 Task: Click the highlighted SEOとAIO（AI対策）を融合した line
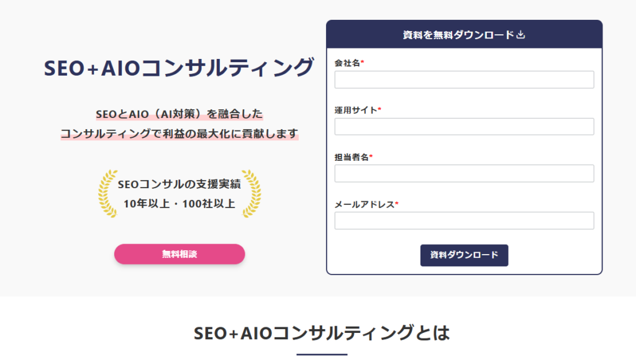click(x=179, y=114)
